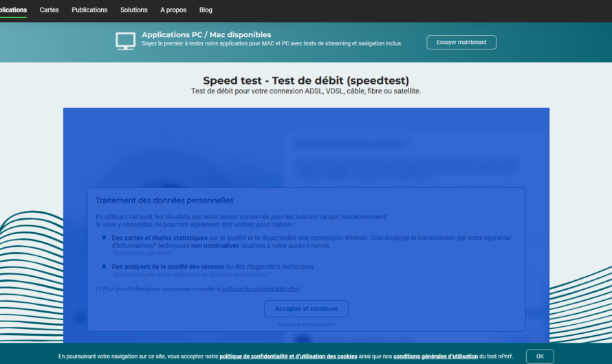
Task: Click Accepter et continuer button
Action: click(x=307, y=308)
